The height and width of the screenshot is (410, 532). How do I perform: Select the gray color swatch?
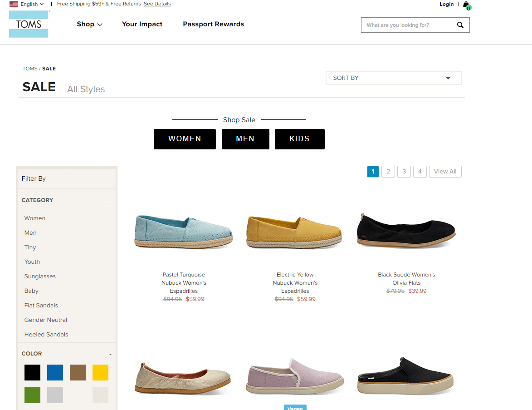(x=55, y=395)
